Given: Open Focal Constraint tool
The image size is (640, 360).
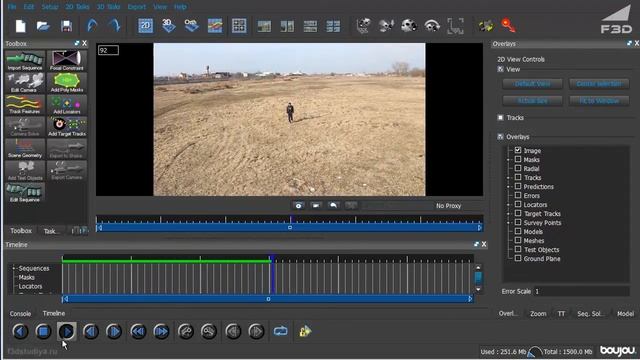Looking at the screenshot, I should pos(67,61).
